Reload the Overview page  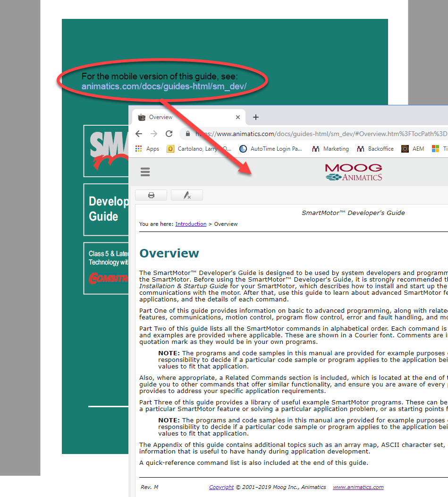tap(169, 134)
